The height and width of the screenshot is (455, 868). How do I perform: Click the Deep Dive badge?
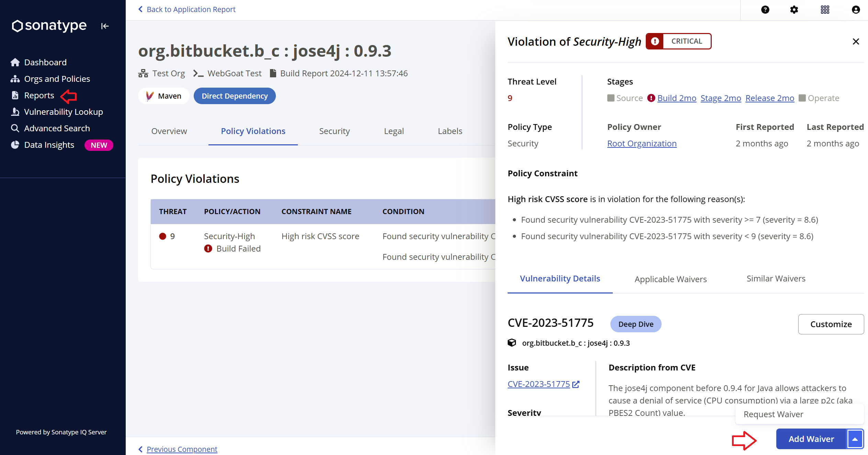635,324
